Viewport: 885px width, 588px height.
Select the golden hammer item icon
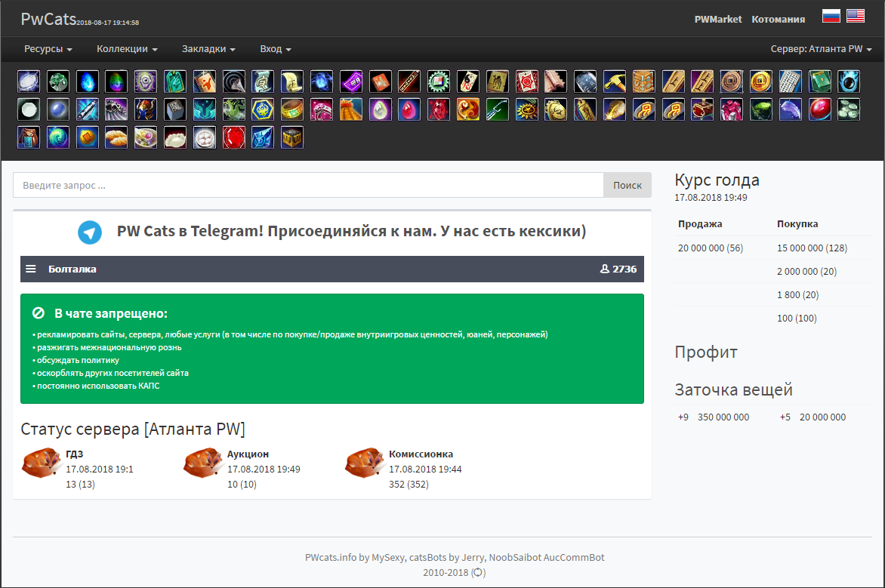[x=614, y=82]
